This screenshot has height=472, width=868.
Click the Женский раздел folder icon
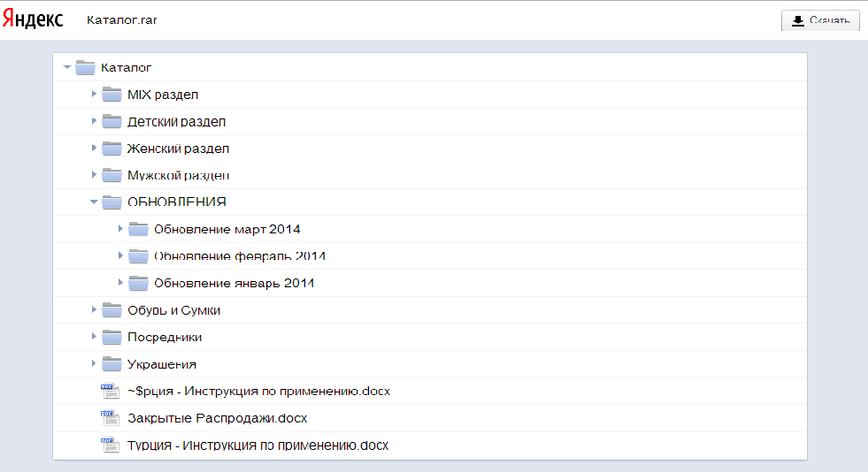click(x=111, y=148)
